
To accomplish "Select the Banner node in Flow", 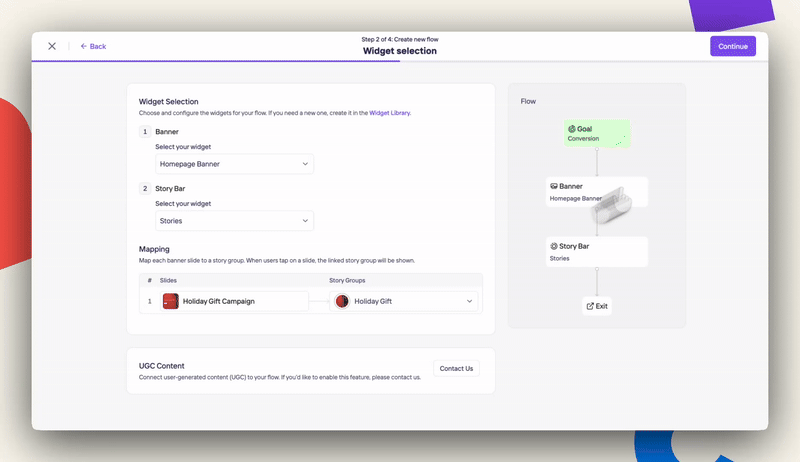I will tap(596, 192).
